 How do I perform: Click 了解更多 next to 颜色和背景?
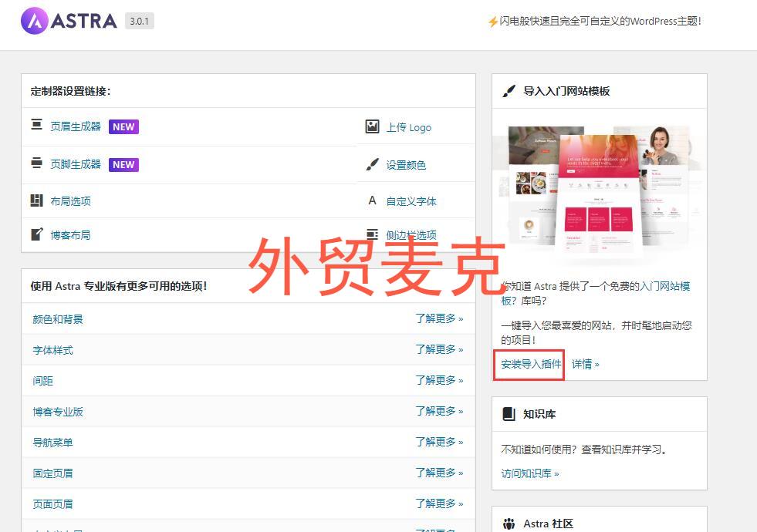(439, 318)
